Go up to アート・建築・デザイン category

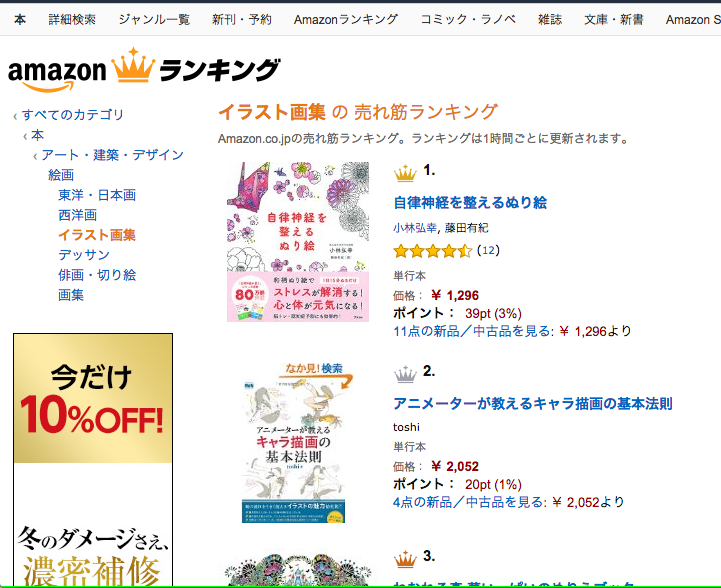pos(113,155)
